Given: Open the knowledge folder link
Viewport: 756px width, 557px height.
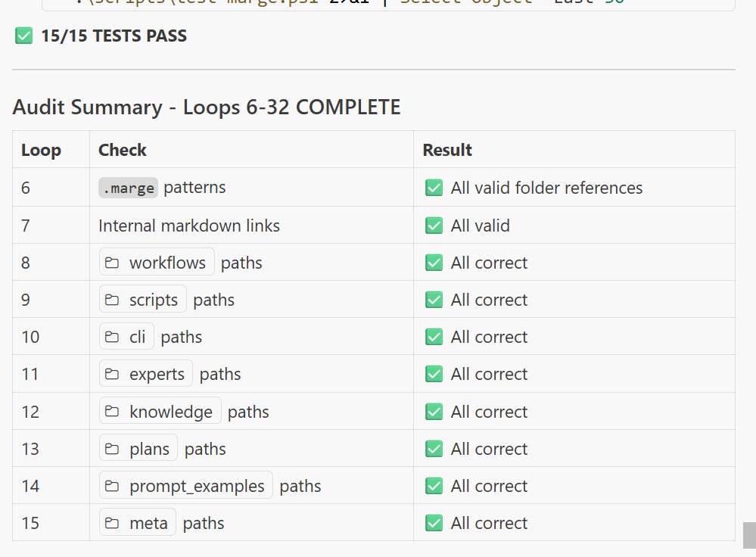Looking at the screenshot, I should pos(160,411).
